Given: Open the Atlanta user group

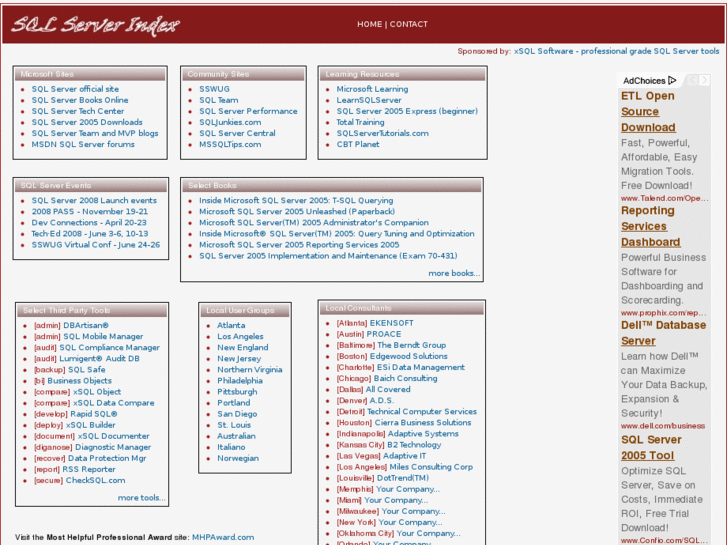Looking at the screenshot, I should [x=231, y=325].
